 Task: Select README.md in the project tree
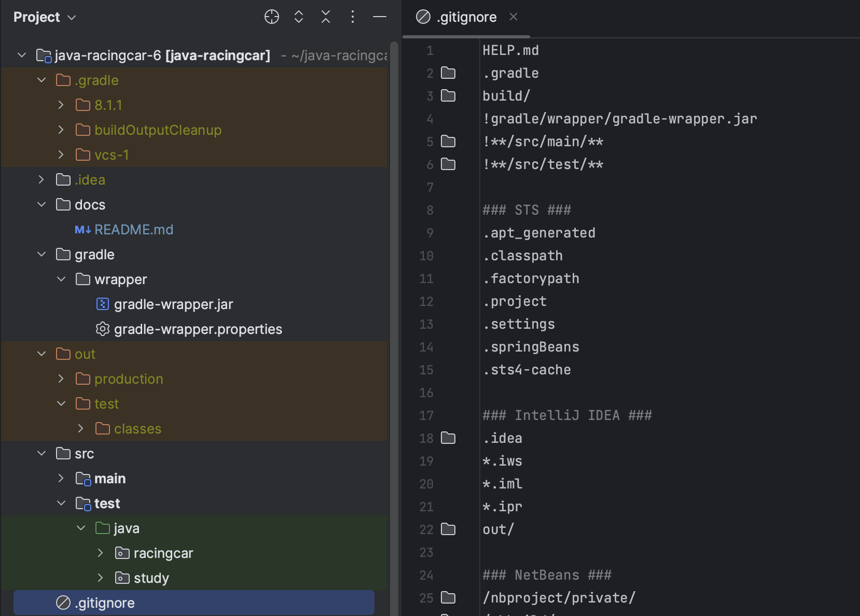click(134, 229)
